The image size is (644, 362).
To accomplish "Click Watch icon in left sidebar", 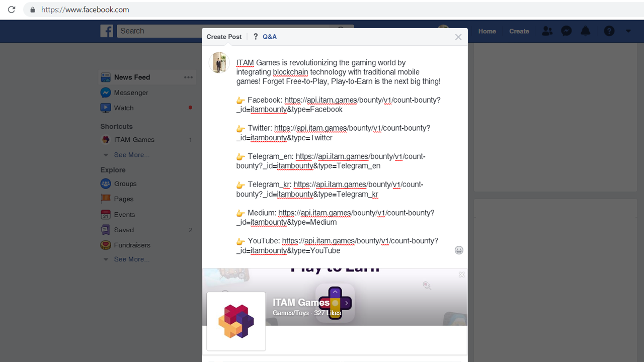I will click(x=106, y=108).
